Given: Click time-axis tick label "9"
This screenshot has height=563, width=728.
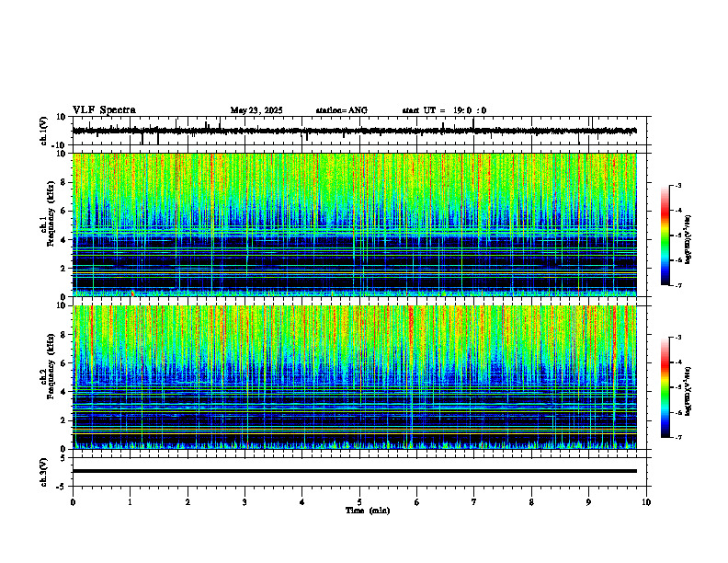Looking at the screenshot, I should click(588, 502).
